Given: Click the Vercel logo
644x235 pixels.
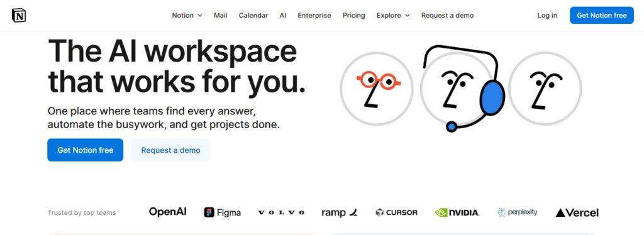Looking at the screenshot, I should click(577, 212).
